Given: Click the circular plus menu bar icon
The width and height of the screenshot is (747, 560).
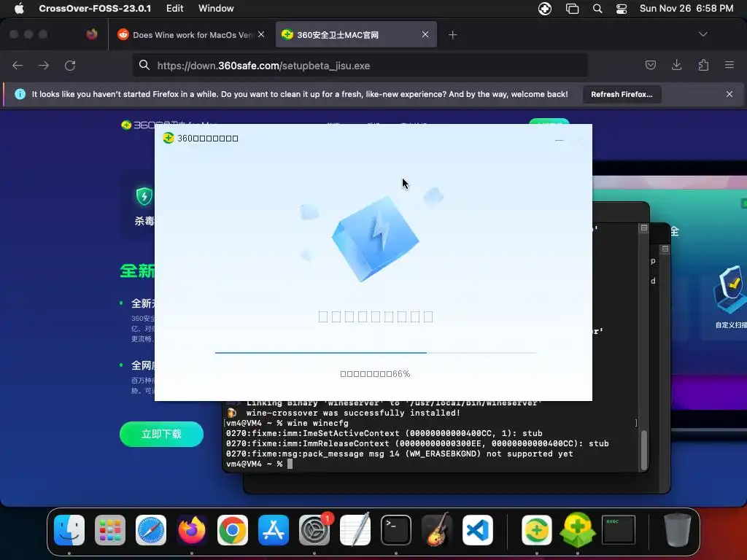Looking at the screenshot, I should click(x=544, y=9).
